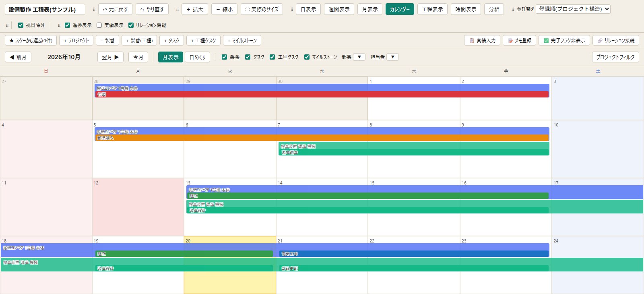Expand the 担当者 dropdown arrow
Viewport: 644px width, 294px height.
coord(392,57)
